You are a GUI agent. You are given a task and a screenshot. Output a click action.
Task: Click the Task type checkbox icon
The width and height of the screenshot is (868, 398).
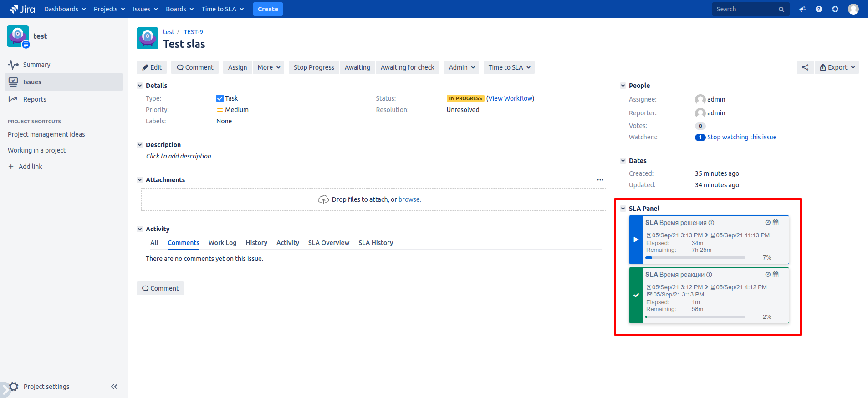pos(220,98)
